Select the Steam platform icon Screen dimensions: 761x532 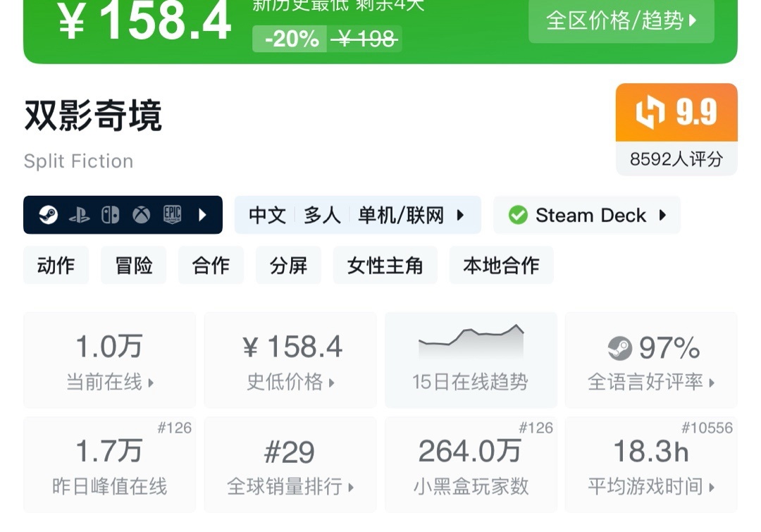[x=49, y=214]
